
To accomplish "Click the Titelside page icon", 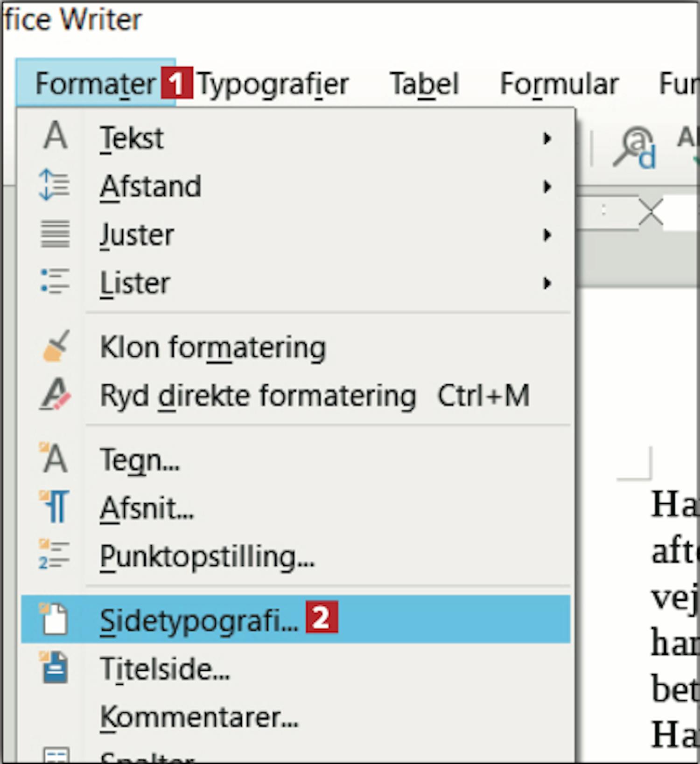I will click(55, 668).
